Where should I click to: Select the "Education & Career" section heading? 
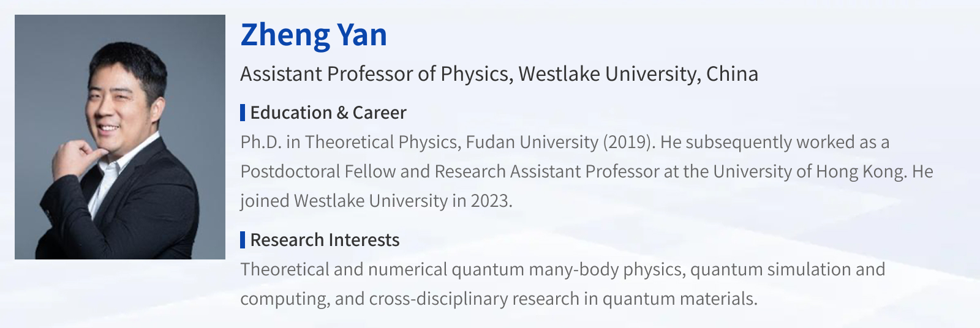pos(328,113)
